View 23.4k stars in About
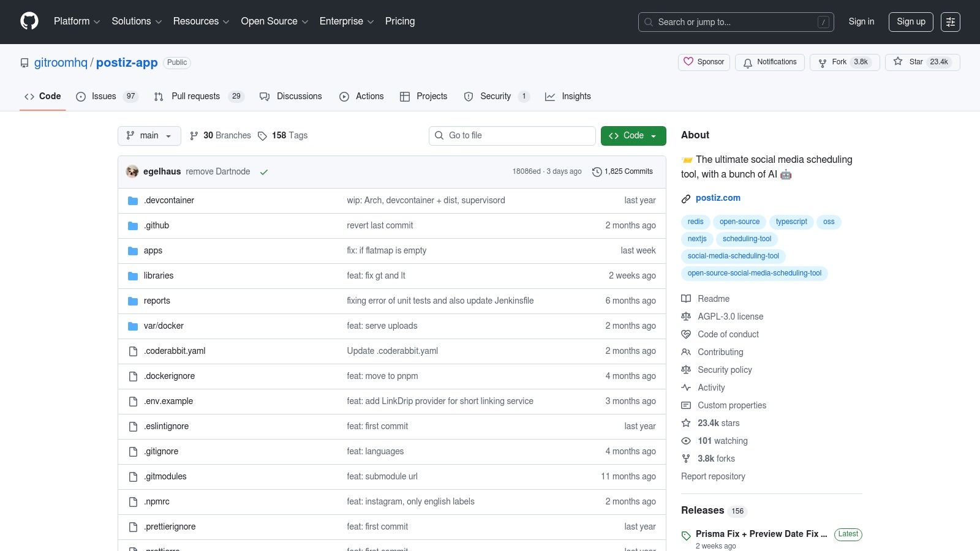Image resolution: width=980 pixels, height=551 pixels. click(710, 423)
